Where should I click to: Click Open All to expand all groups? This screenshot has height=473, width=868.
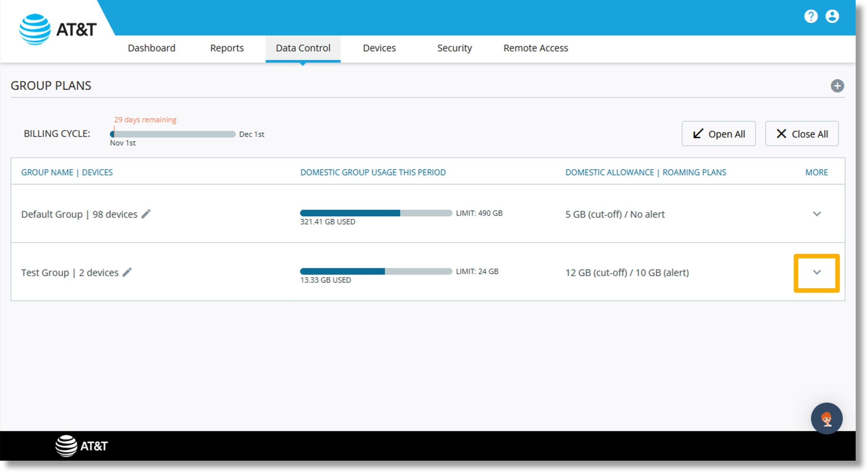tap(720, 133)
